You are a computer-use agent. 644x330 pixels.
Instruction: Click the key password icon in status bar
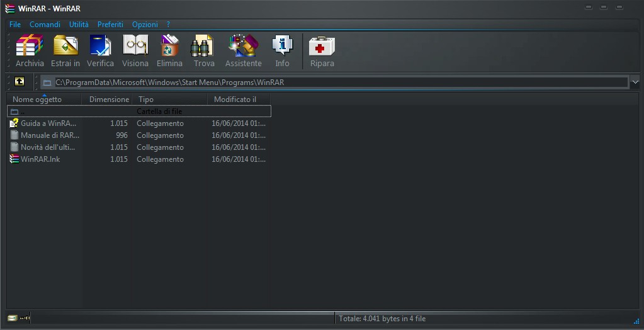coord(25,317)
